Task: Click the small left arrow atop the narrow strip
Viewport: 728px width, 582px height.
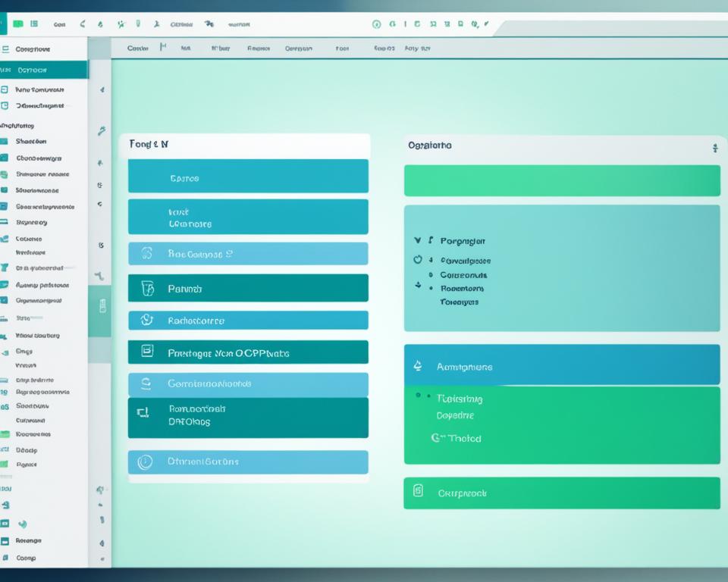Action: (x=102, y=89)
